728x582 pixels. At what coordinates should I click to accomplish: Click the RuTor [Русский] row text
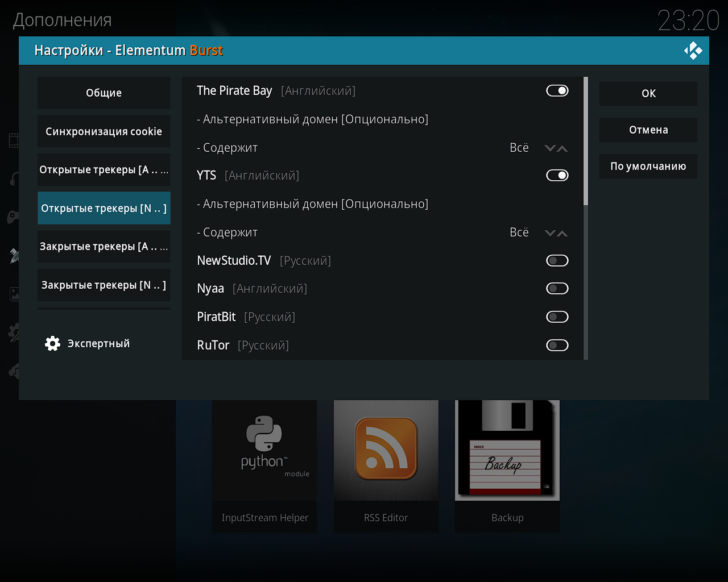point(243,345)
